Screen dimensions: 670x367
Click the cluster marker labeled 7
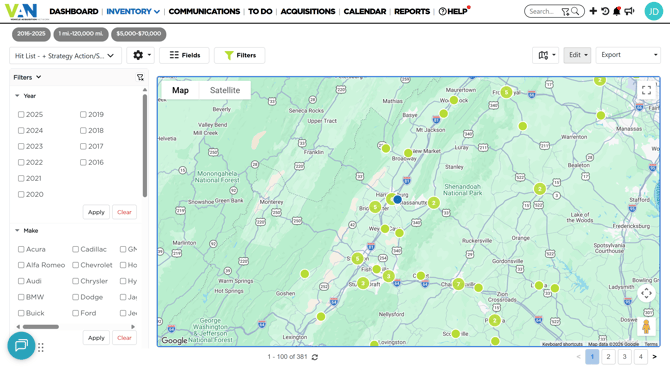pos(458,284)
